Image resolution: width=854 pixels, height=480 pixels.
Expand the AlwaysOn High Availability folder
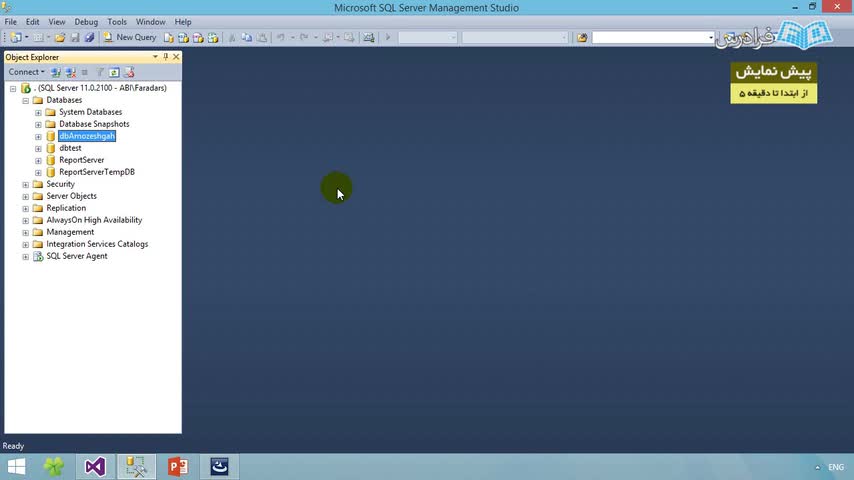click(26, 220)
